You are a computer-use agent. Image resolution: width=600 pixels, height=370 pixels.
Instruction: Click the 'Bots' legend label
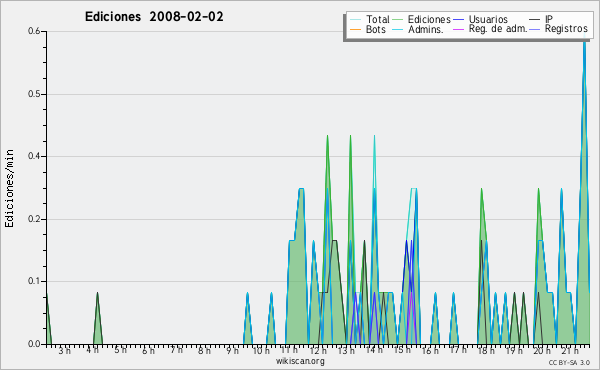tap(376, 29)
